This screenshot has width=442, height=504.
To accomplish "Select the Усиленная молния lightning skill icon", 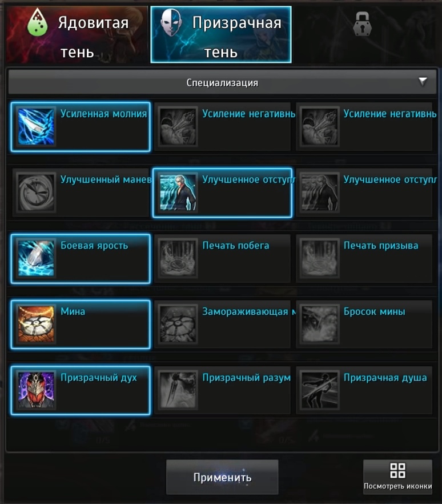I will [36, 127].
